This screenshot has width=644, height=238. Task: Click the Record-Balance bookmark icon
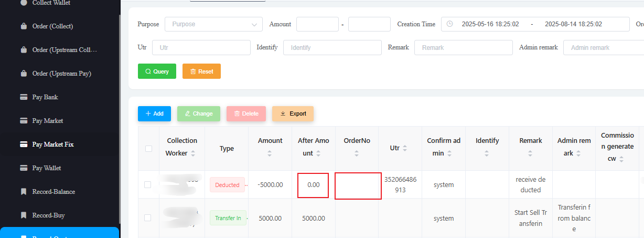pyautogui.click(x=24, y=192)
